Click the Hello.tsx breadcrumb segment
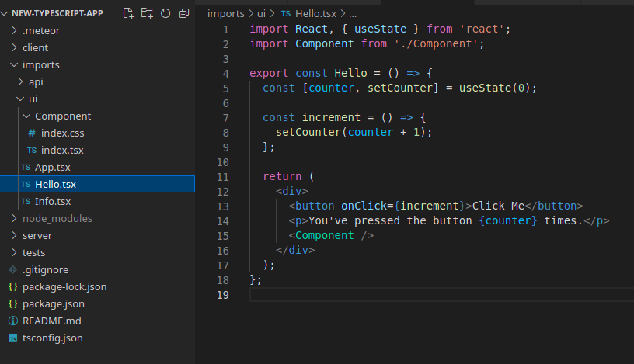This screenshot has height=364, width=634. point(315,14)
